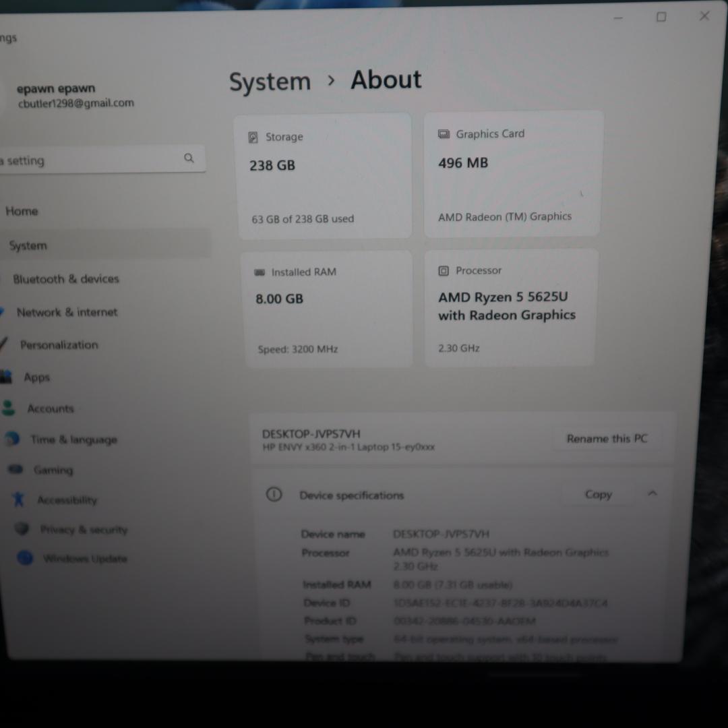Click the Installed RAM chip icon
The image size is (728, 728).
point(260,272)
